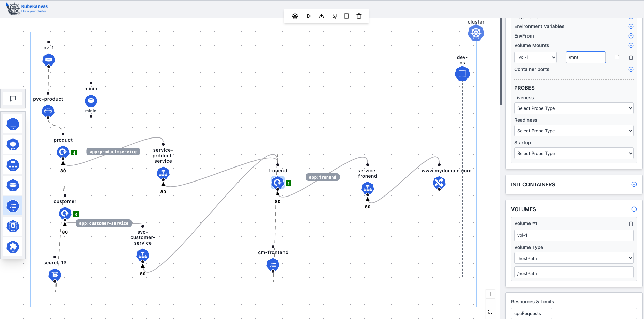Open the Liveness probe type dropdown
The width and height of the screenshot is (644, 319).
coord(573,108)
